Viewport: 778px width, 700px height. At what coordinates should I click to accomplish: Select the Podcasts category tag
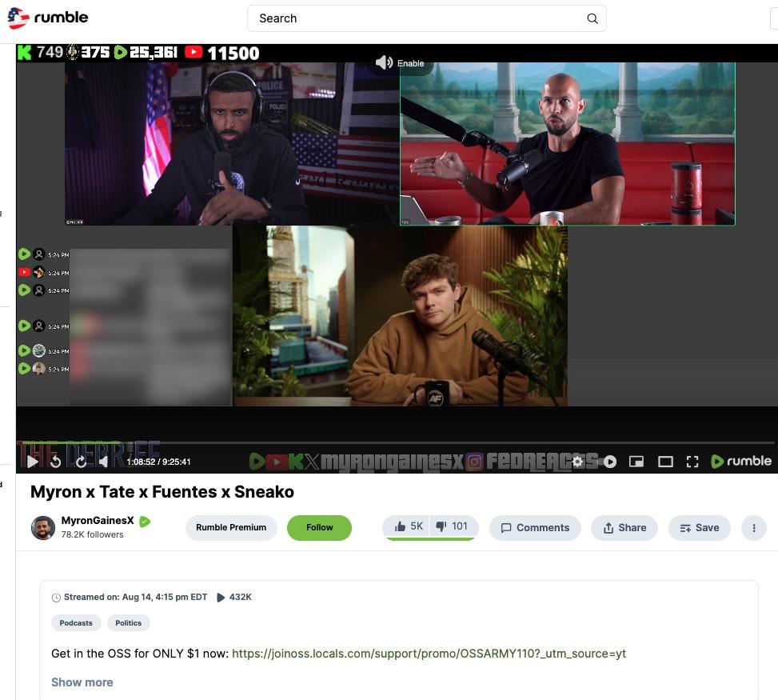(75, 622)
